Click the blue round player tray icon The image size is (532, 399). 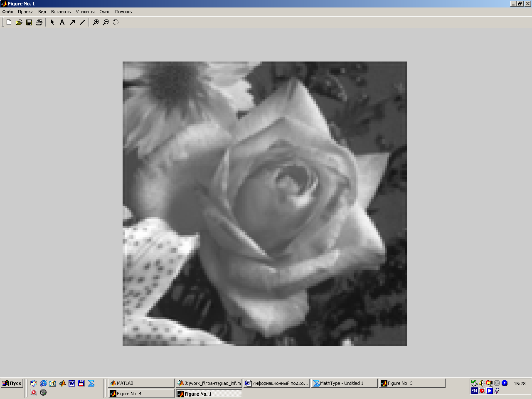tap(505, 383)
